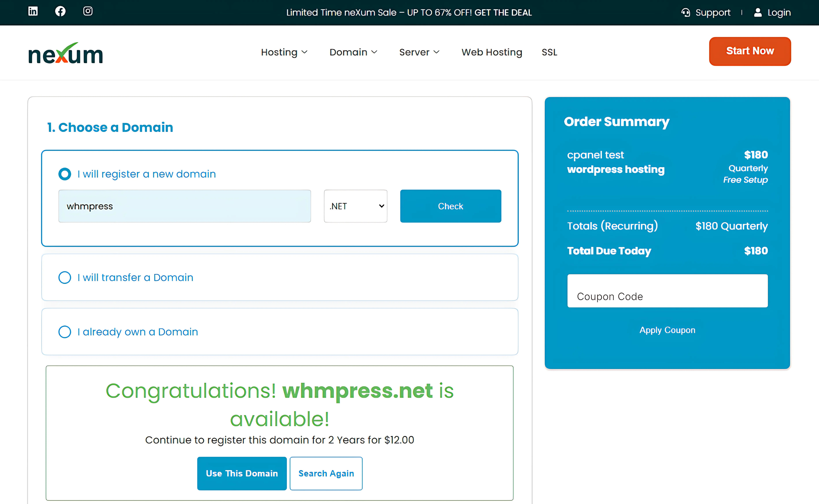Click the '$180 Quarterly' recurring total
Viewport: 819px width, 504px height.
pyautogui.click(x=731, y=226)
